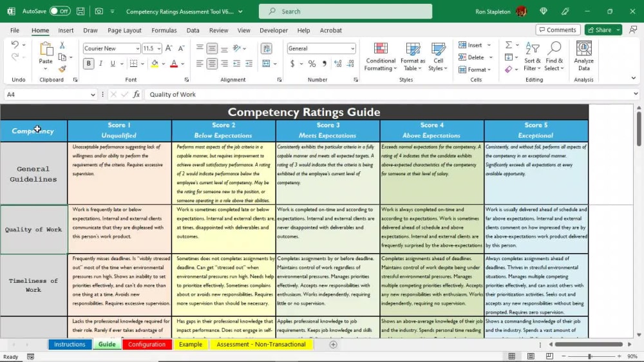This screenshot has width=644, height=362.
Task: Open Sort & Filter dropdown
Action: [533, 57]
